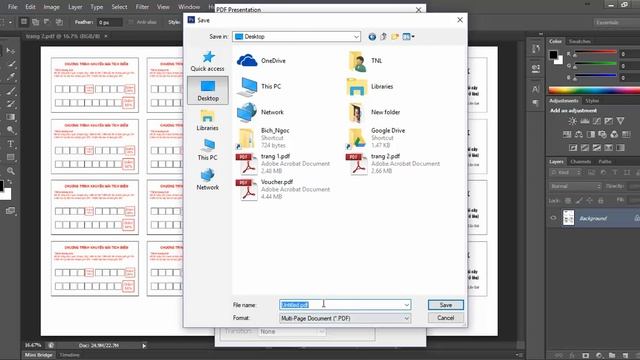
Task: Open the Format Multi-Page Document dropdown
Action: (345, 318)
